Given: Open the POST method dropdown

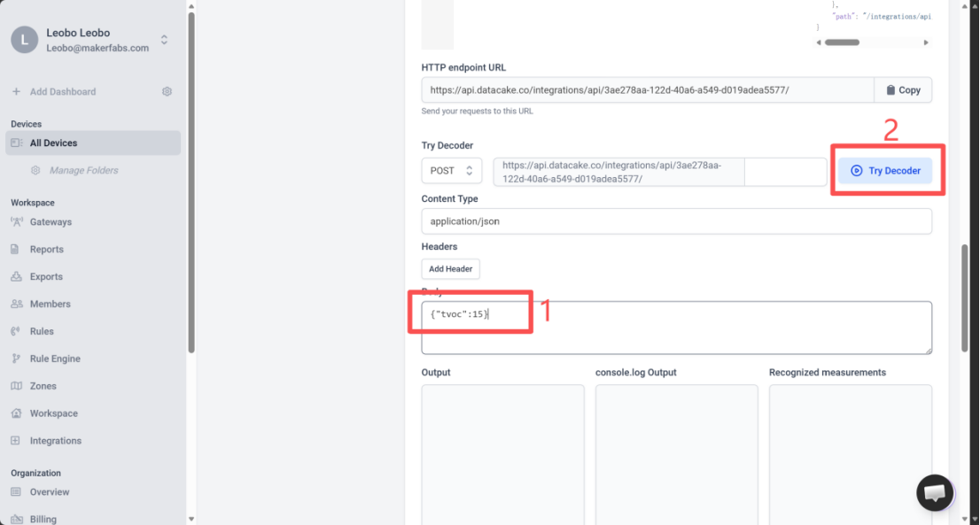Looking at the screenshot, I should click(451, 170).
